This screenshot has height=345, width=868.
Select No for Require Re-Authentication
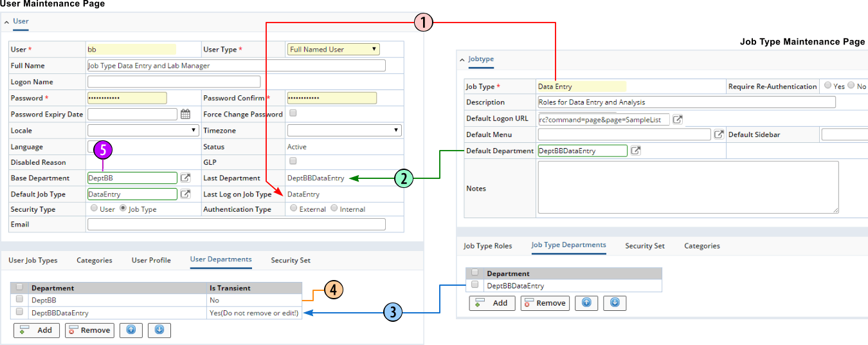[851, 86]
